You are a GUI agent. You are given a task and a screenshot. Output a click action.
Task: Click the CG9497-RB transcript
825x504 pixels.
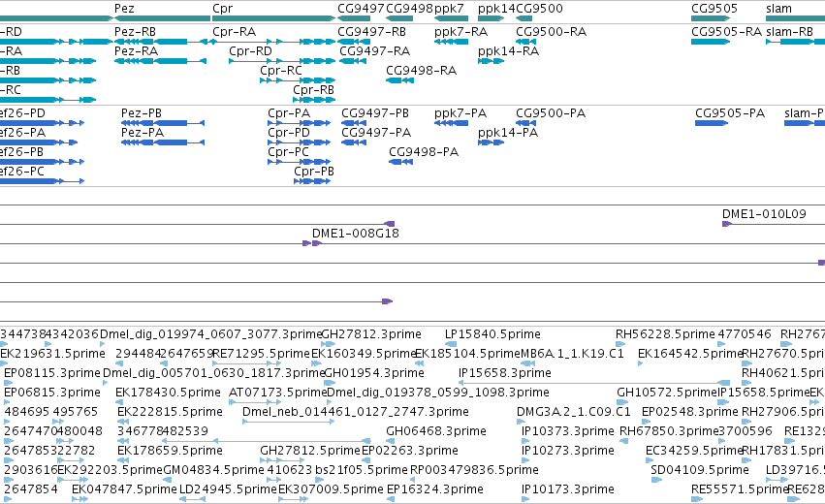click(354, 42)
